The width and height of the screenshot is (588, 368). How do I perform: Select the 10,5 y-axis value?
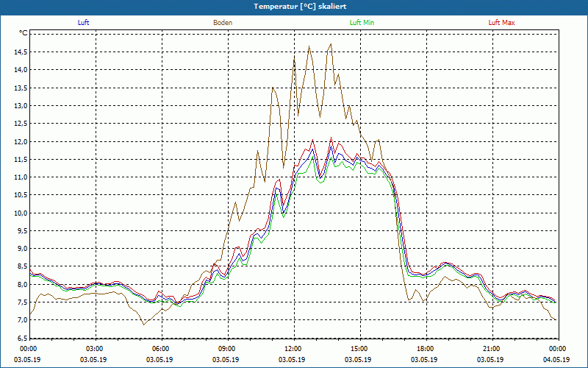[21, 195]
